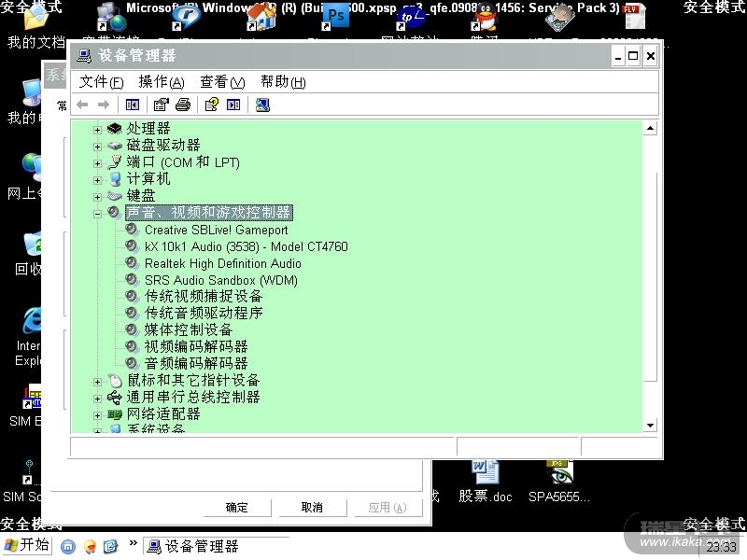Click the 我的文档 desktop folder icon
This screenshot has width=747, height=560.
pos(35,19)
